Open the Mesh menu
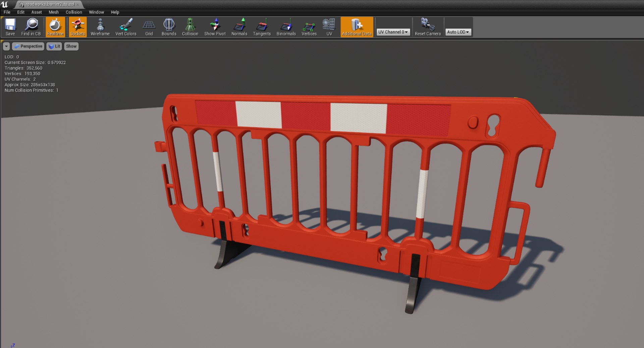 pyautogui.click(x=54, y=12)
